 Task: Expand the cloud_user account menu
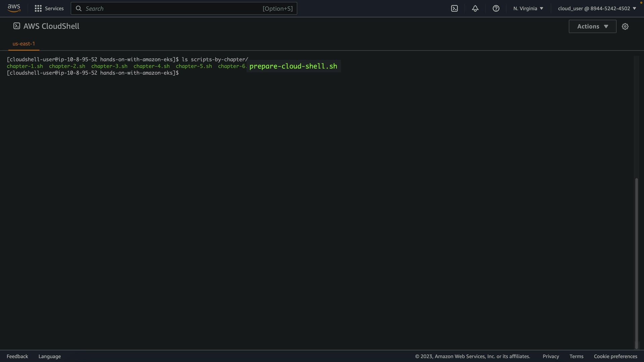click(x=597, y=8)
